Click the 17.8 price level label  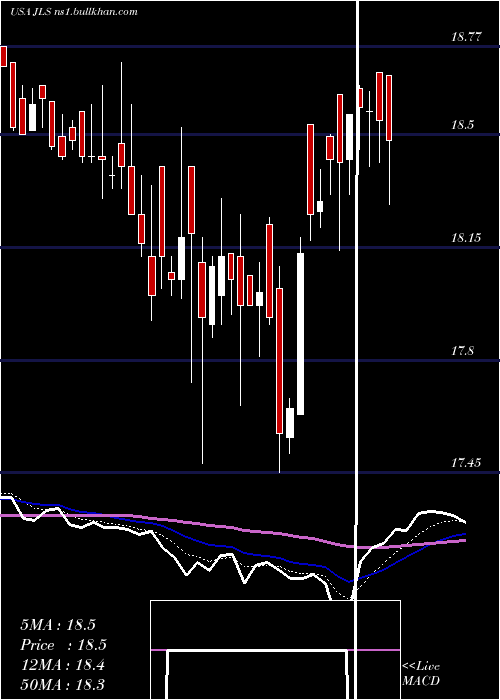[462, 351]
